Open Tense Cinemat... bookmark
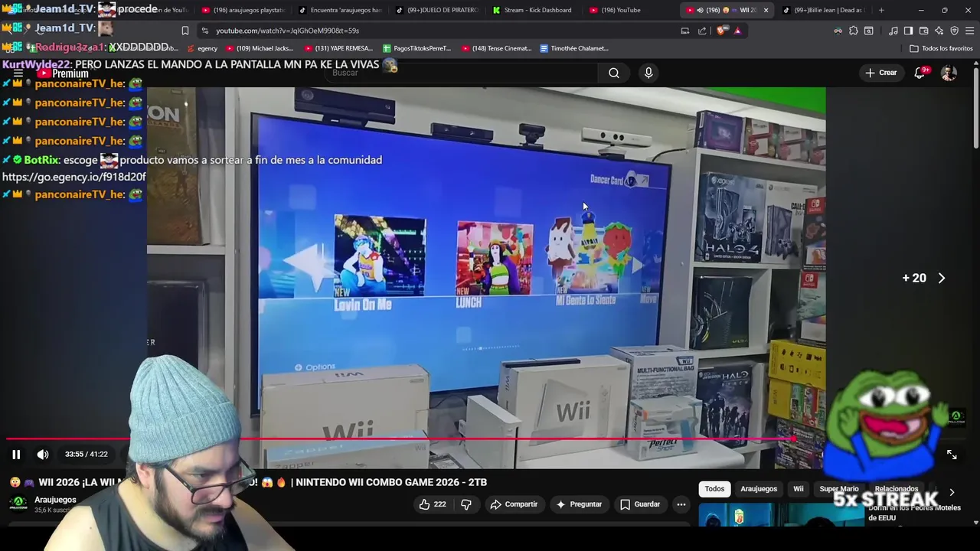980x551 pixels. 496,48
